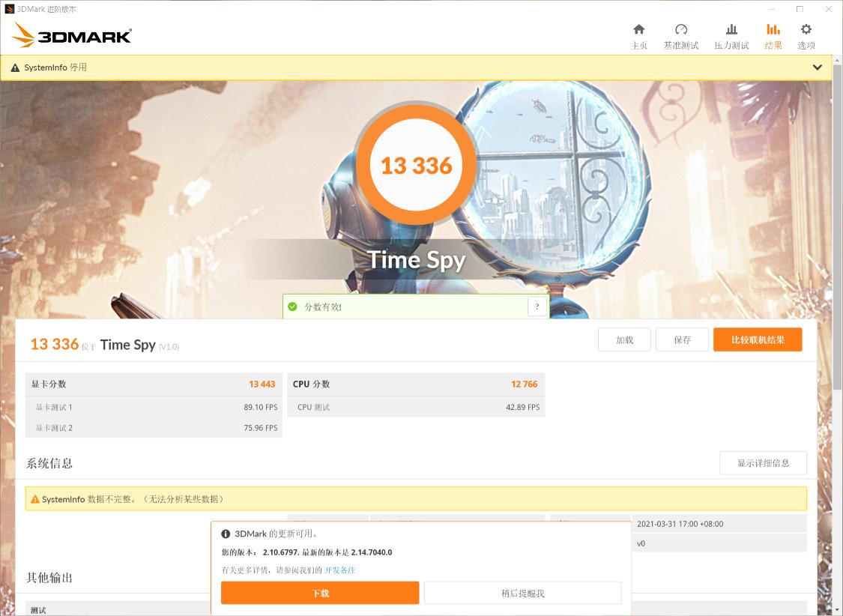Open the 开发备注 release notes link

tap(339, 570)
